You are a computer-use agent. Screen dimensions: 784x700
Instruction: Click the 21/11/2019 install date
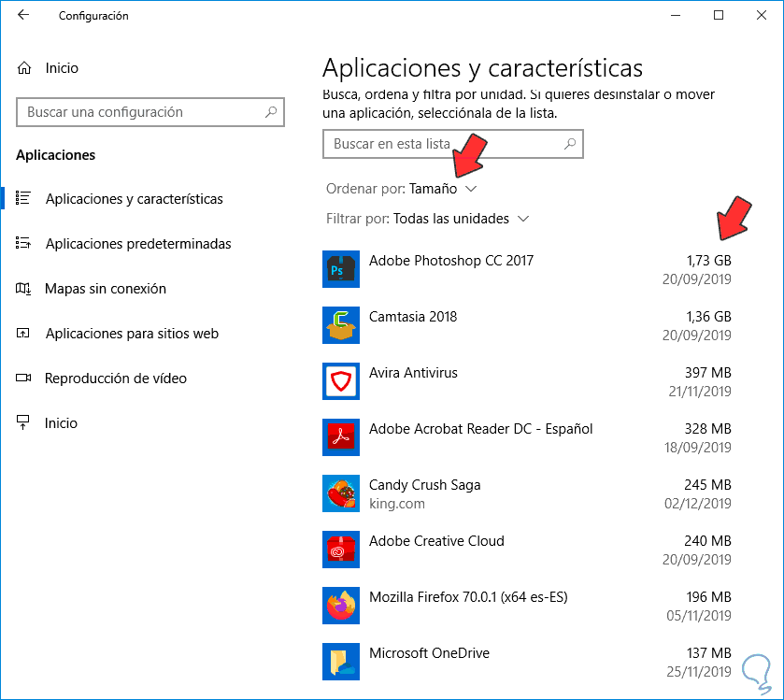700,392
